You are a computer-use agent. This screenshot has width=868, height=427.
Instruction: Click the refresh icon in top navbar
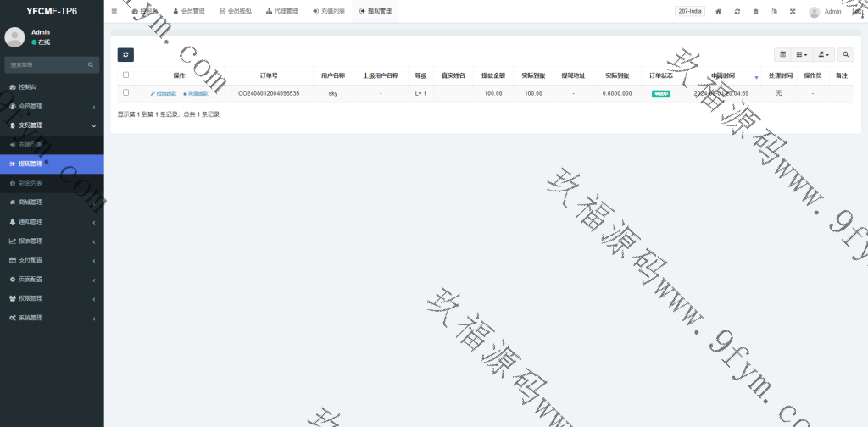(737, 11)
